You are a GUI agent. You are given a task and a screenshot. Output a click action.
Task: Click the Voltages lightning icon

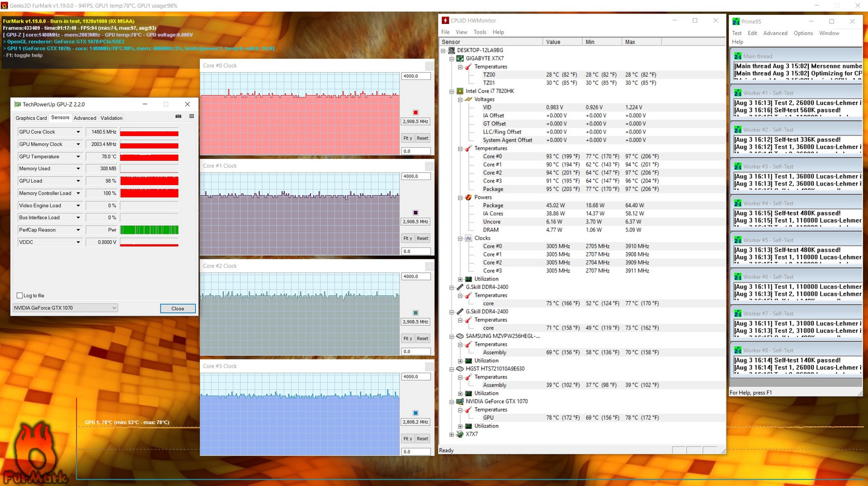(468, 99)
